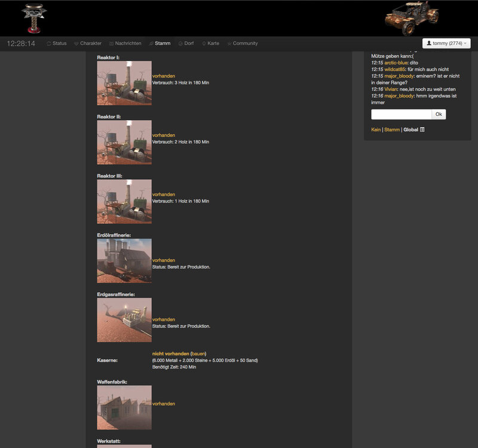
Task: Click the Karte map icon
Action: tap(203, 43)
